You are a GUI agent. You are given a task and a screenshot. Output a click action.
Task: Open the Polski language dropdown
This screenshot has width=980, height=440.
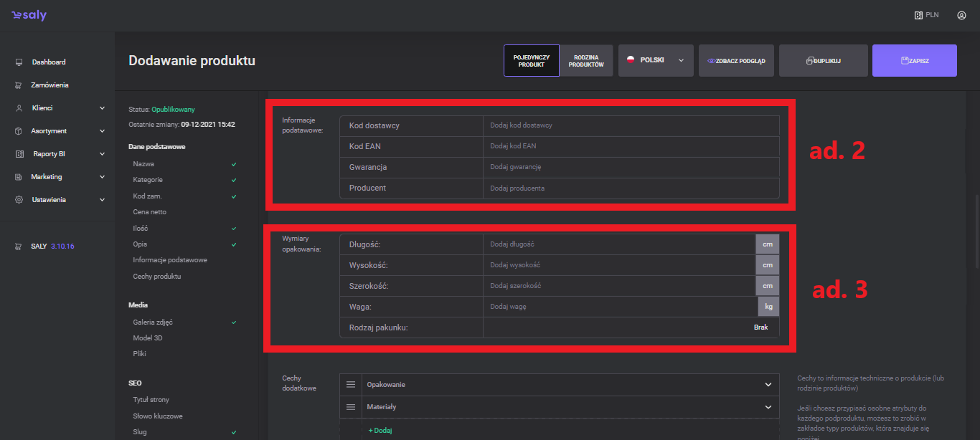point(656,61)
